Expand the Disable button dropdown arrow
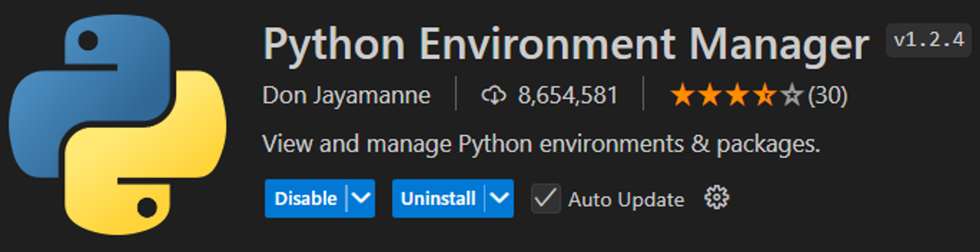Screen dimensions: 980x252 point(361,198)
